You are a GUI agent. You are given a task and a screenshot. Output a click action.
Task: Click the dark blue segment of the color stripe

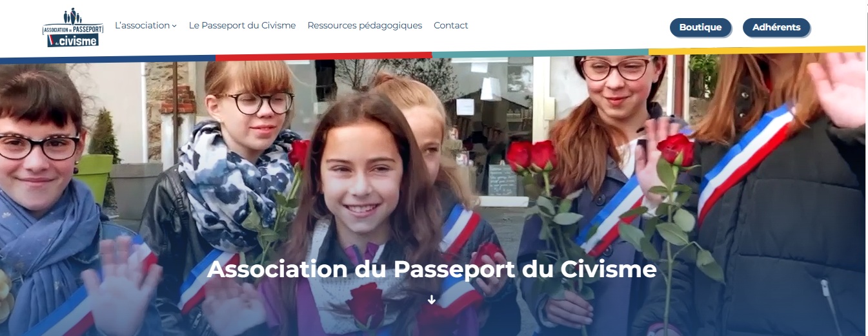point(108,58)
